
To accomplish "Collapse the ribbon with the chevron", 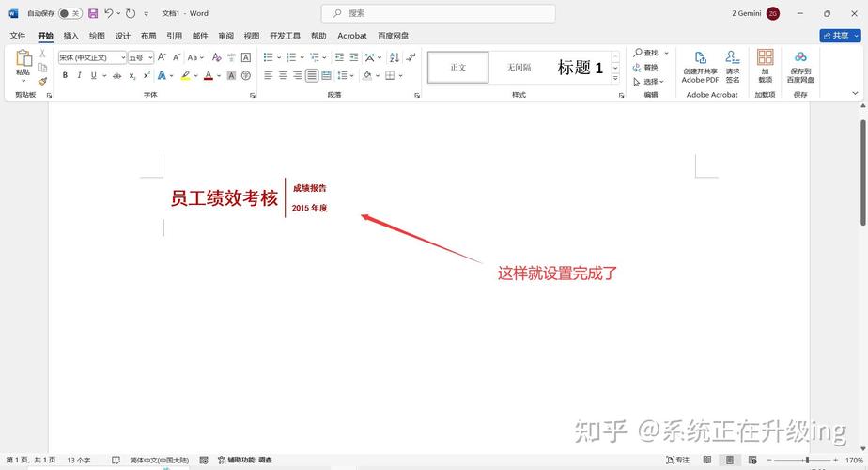I will [856, 94].
